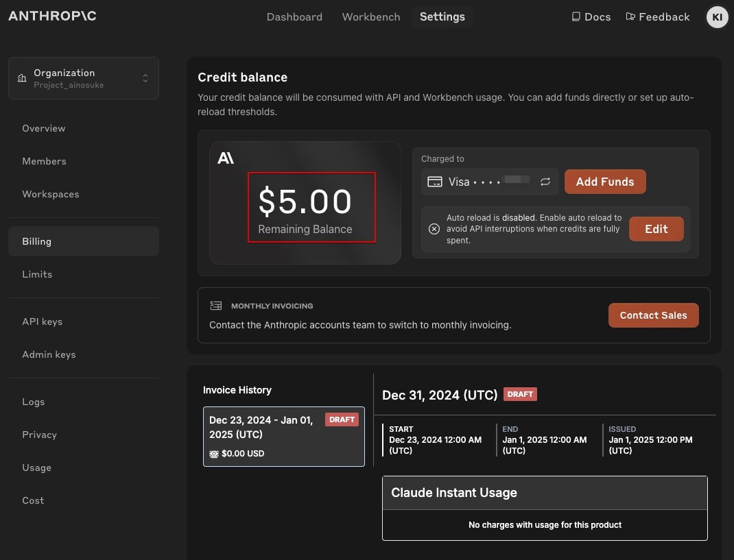
Task: Click the Anthropic logo in header
Action: point(52,16)
